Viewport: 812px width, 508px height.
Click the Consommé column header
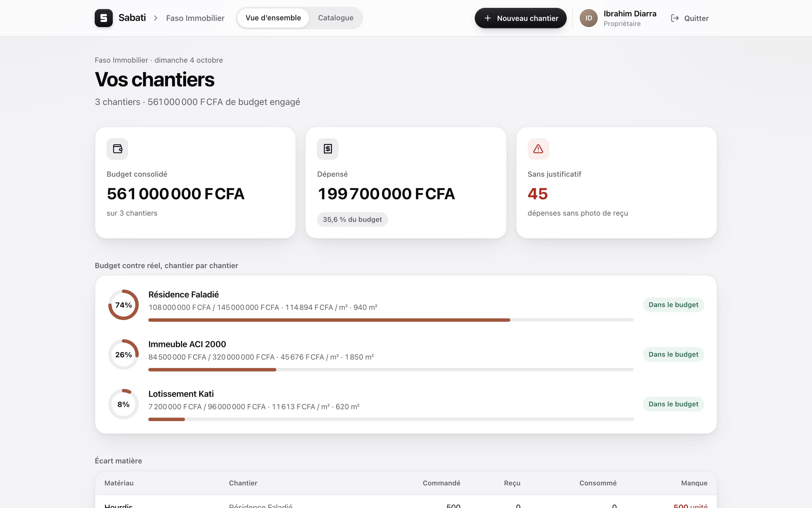598,483
